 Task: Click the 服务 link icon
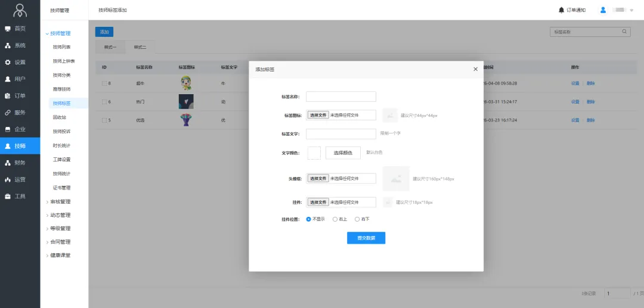pyautogui.click(x=8, y=112)
